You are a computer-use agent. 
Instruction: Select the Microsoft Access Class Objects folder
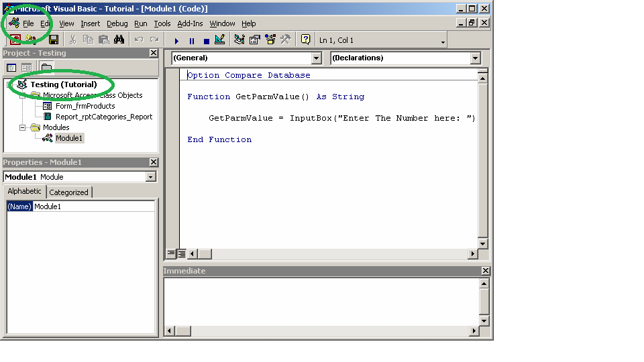93,95
